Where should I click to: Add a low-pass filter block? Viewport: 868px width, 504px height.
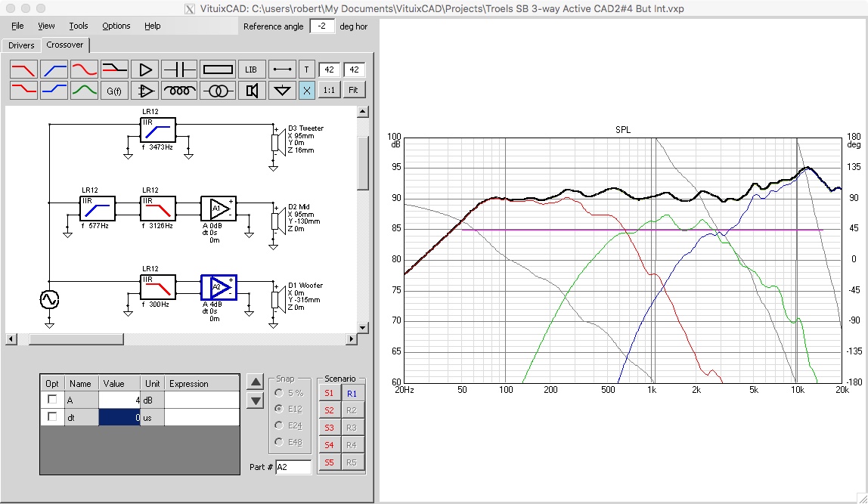tap(23, 70)
